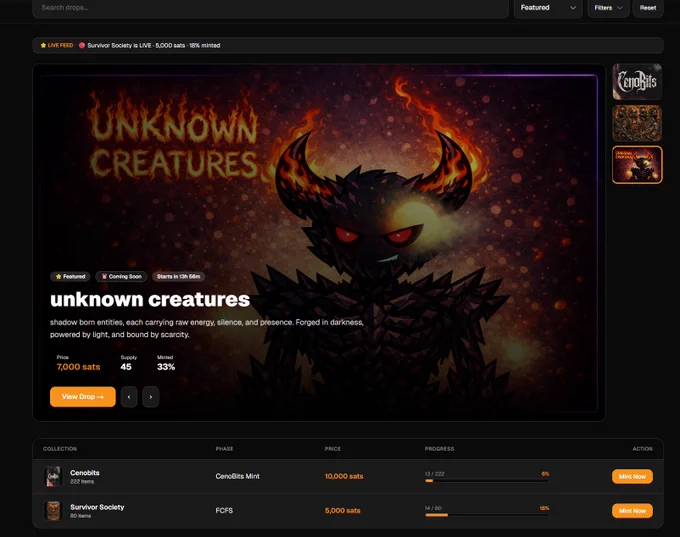The height and width of the screenshot is (537, 680).
Task: Click the CenoBits Mint phase cell
Action: [237, 476]
